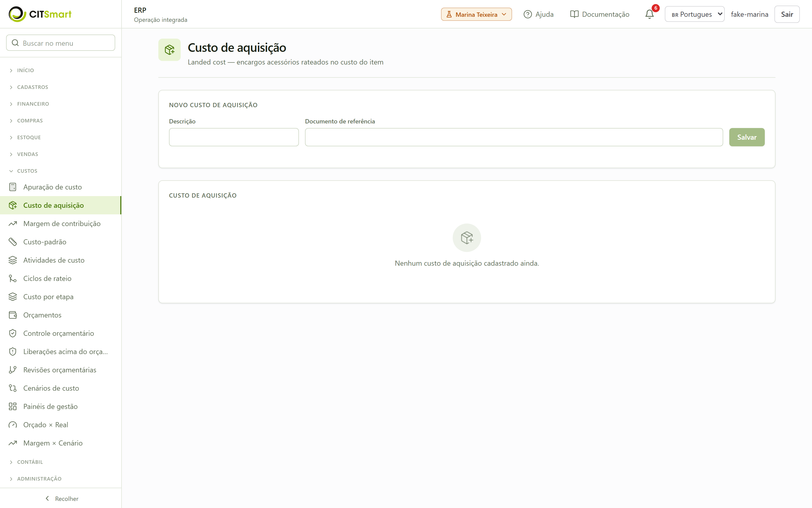The image size is (812, 508).
Task: Focus the Documento de referência field
Action: [514, 137]
